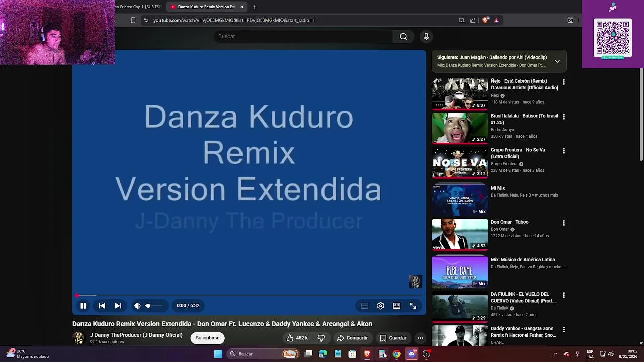Image resolution: width=644 pixels, height=362 pixels.
Task: Collapse the Siguiente playlist panel chevron
Action: pos(557,61)
